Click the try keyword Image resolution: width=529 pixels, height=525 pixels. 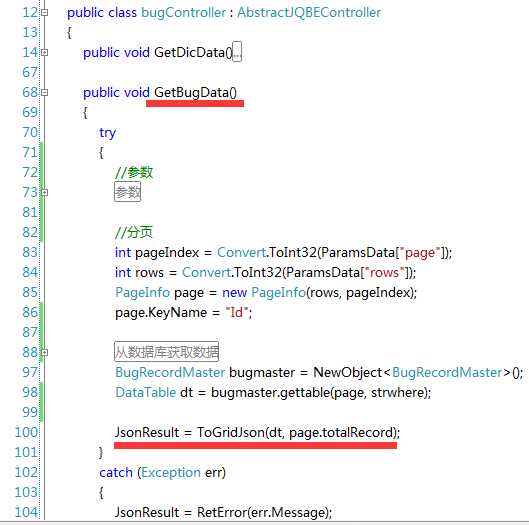pos(108,133)
